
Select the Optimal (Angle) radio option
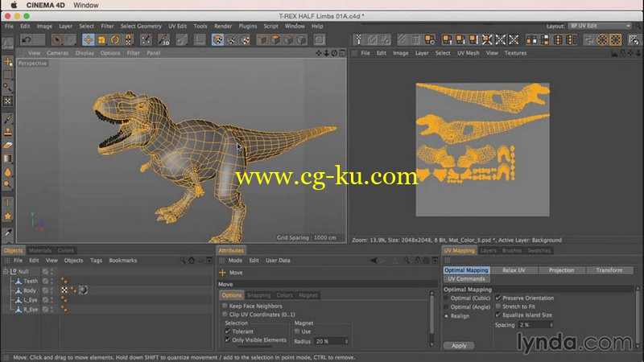point(447,307)
